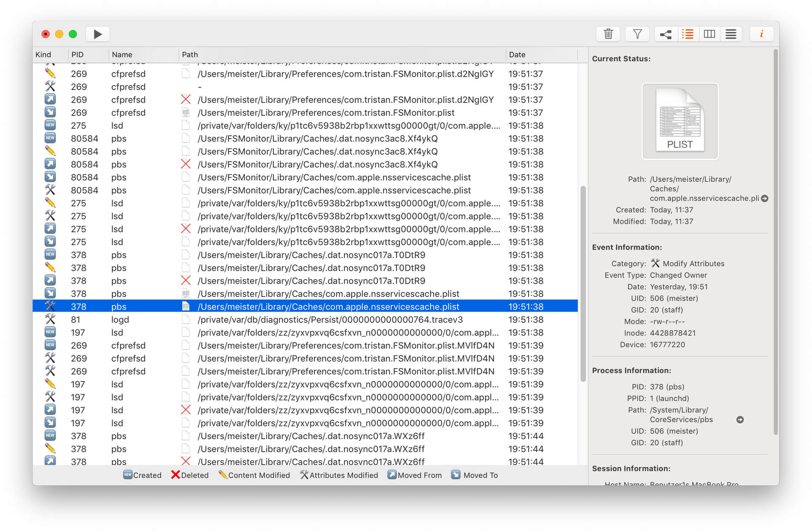Click the PPID value 1 (launchd)
This screenshot has height=531, width=812.
pos(669,399)
